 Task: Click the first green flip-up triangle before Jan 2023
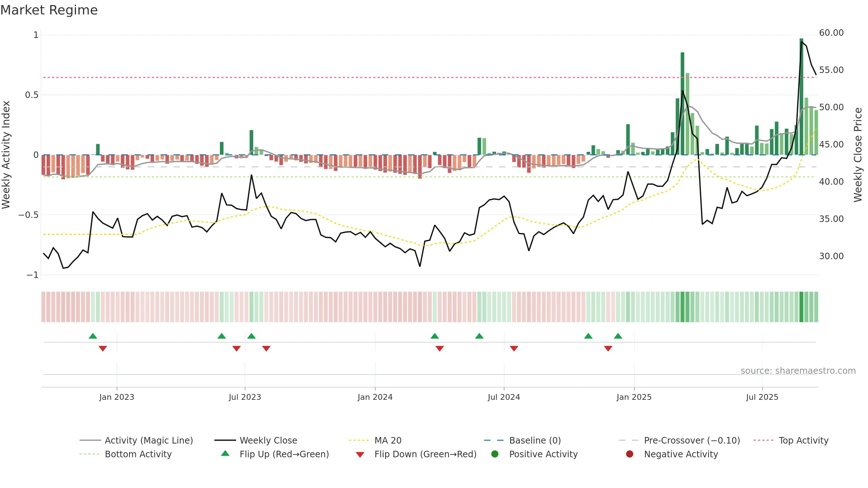click(x=93, y=336)
